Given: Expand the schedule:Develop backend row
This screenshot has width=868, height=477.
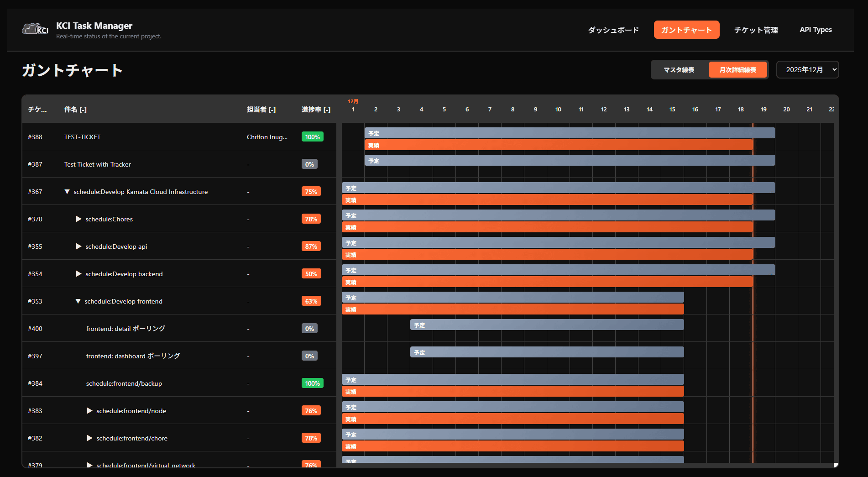Looking at the screenshot, I should tap(78, 274).
